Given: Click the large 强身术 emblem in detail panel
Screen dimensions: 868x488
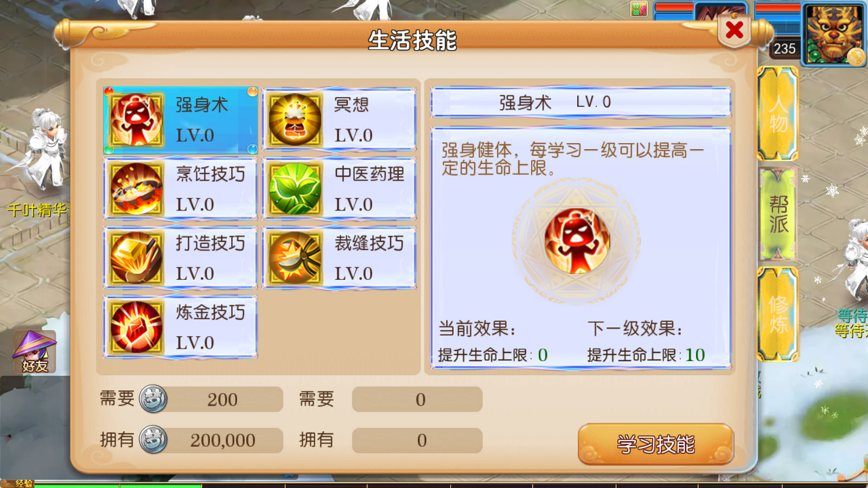Looking at the screenshot, I should tap(577, 240).
